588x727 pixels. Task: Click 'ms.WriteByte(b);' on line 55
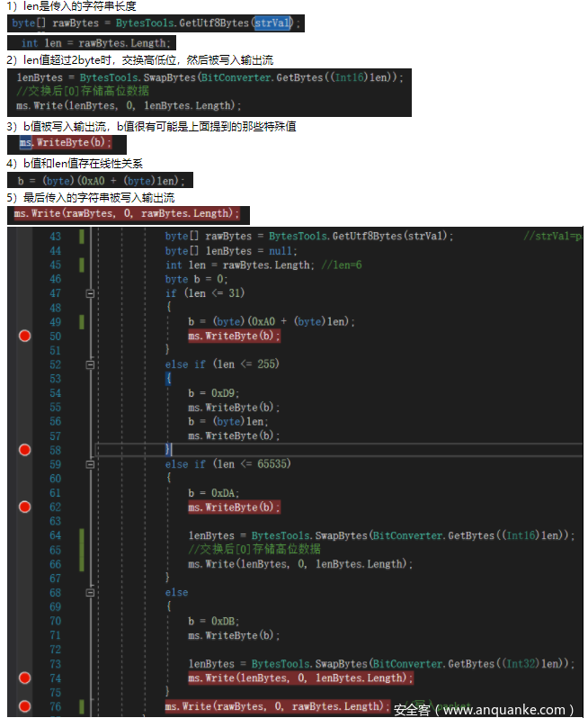(234, 407)
